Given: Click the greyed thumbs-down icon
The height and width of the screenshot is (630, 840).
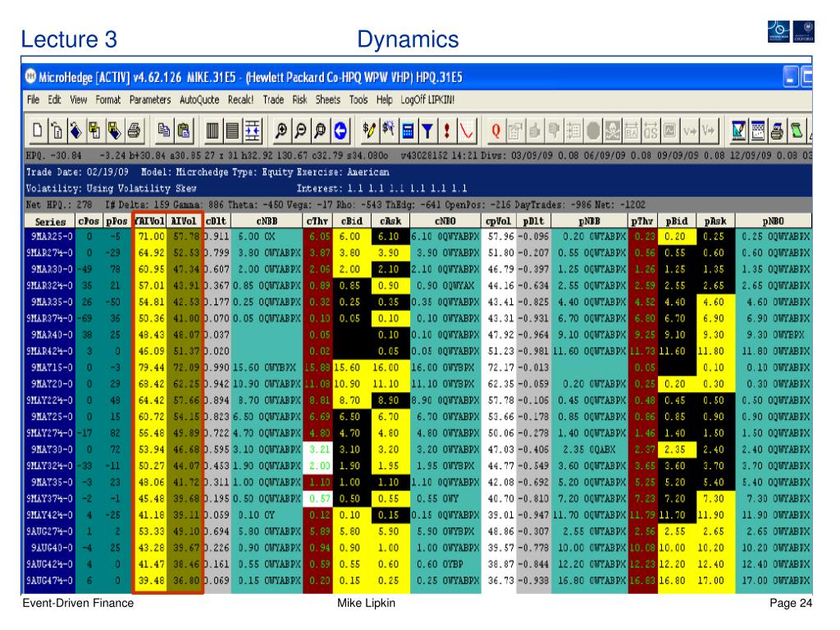Looking at the screenshot, I should tap(554, 130).
